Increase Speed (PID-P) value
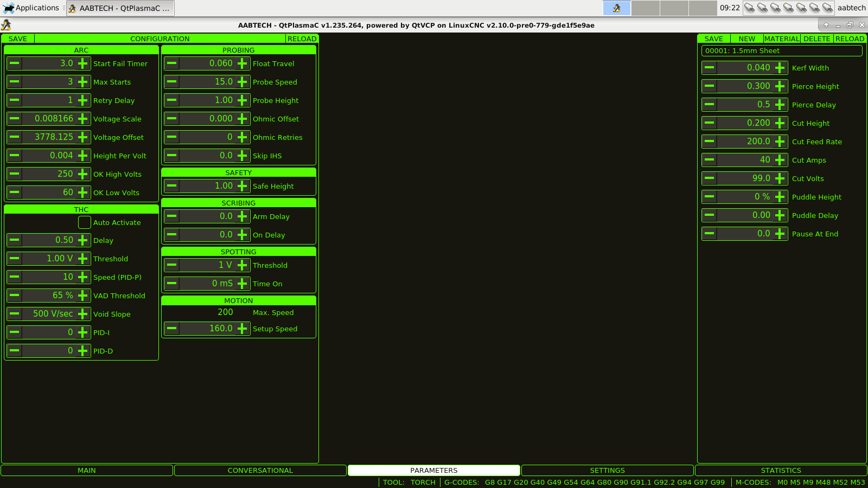 (83, 277)
